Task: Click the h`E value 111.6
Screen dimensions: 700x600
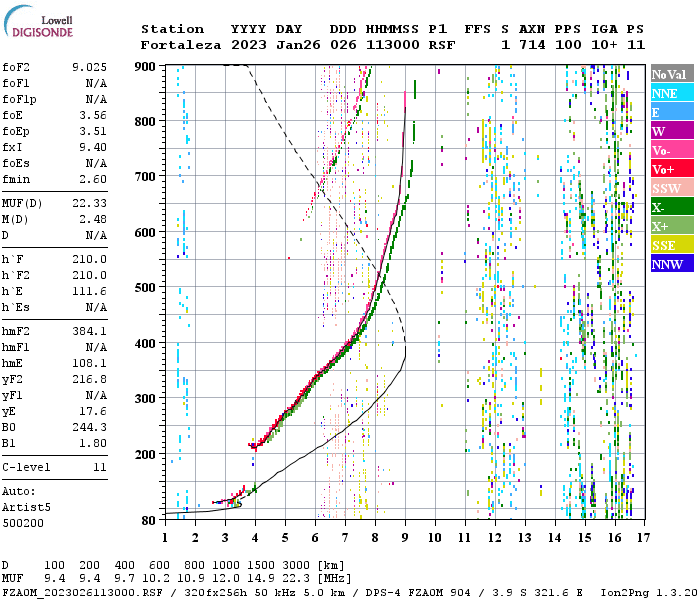Action: [x=89, y=292]
